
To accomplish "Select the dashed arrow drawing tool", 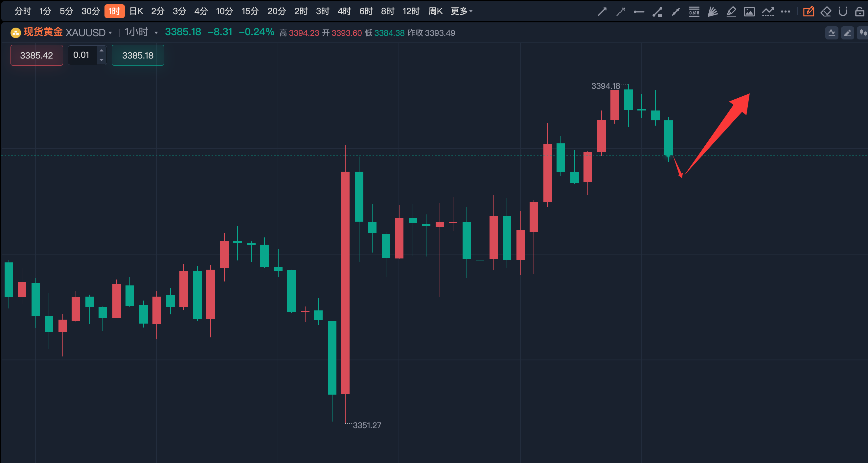I will (x=620, y=12).
